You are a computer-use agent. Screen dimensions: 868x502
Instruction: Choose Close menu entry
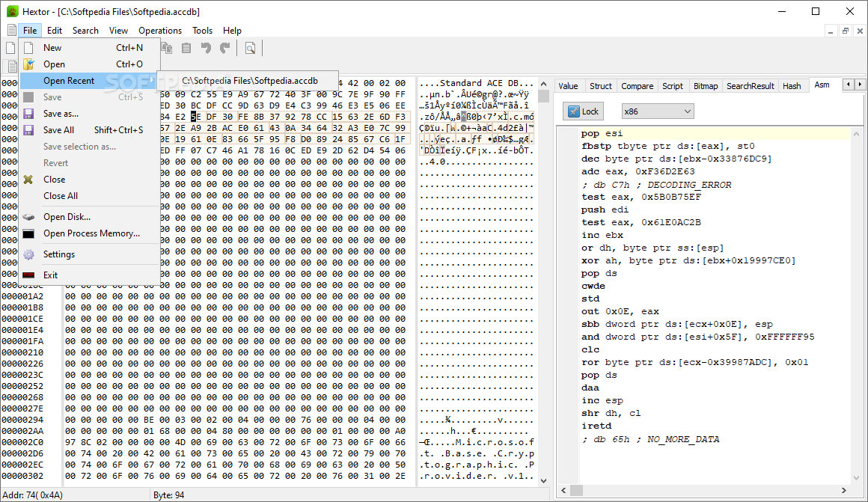(90, 180)
